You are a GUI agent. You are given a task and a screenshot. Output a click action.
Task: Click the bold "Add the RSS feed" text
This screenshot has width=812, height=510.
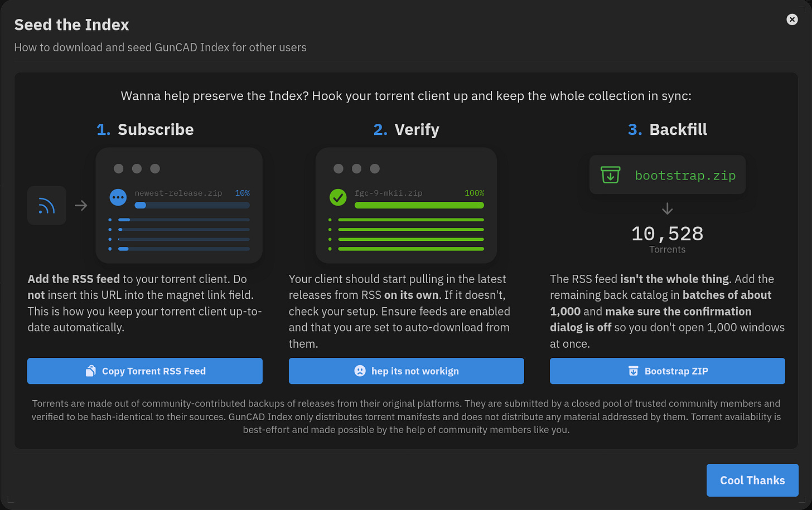[74, 279]
